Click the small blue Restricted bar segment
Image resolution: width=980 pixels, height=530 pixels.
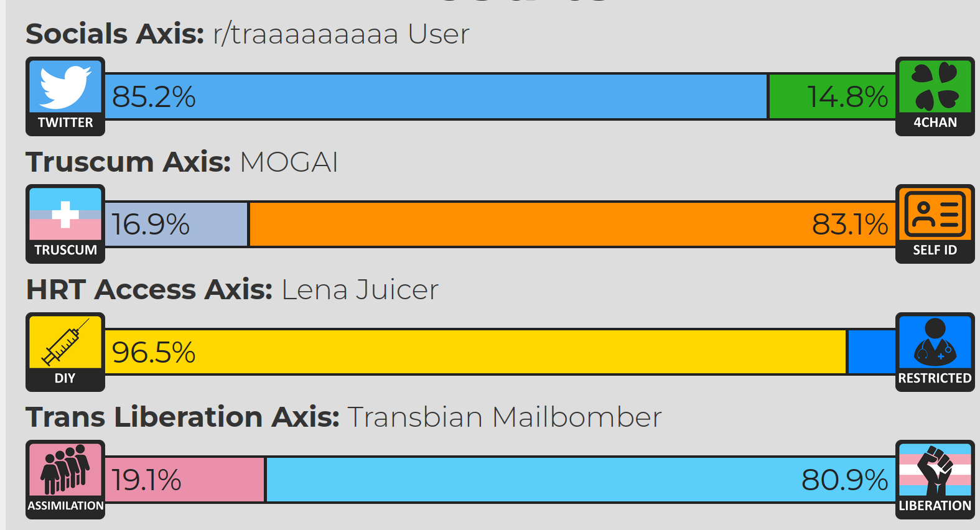[x=872, y=352]
